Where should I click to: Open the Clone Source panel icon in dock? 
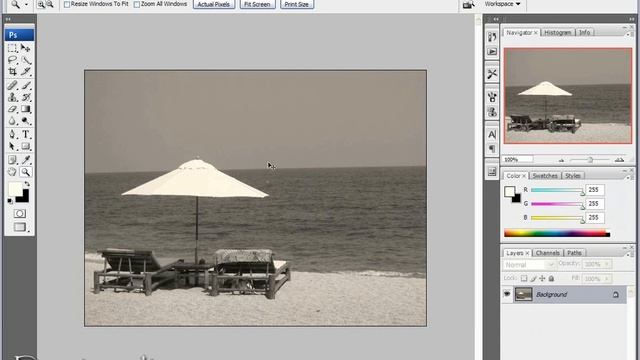pos(492,112)
